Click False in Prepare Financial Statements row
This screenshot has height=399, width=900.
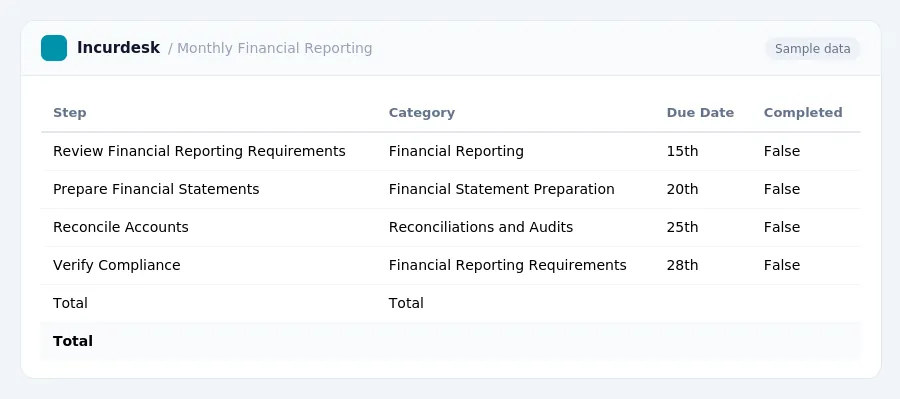click(x=782, y=189)
